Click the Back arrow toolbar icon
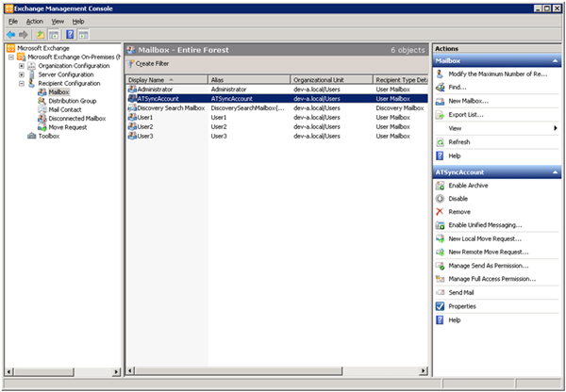566x392 pixels. pyautogui.click(x=9, y=34)
